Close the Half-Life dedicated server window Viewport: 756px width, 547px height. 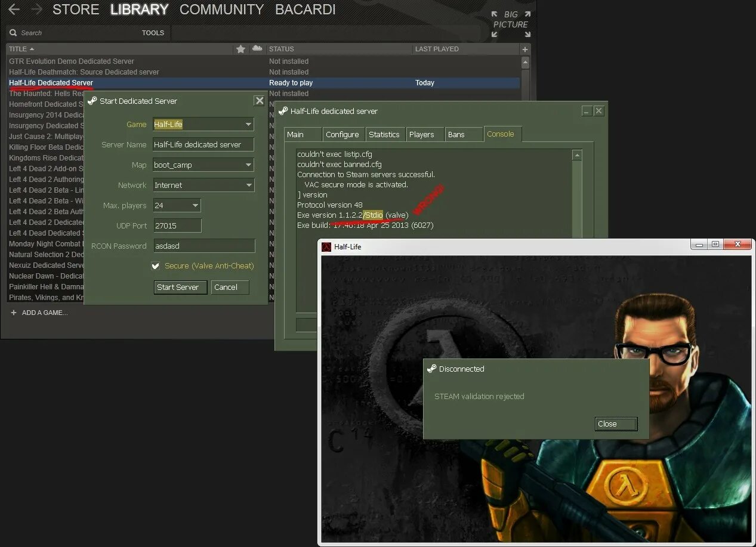tap(599, 111)
